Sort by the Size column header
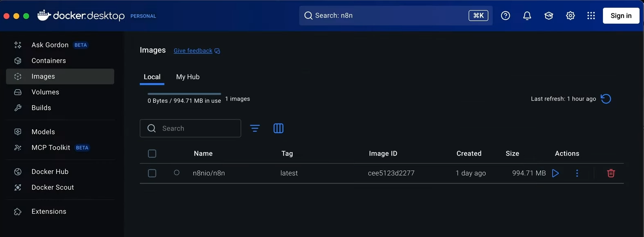 coord(512,153)
